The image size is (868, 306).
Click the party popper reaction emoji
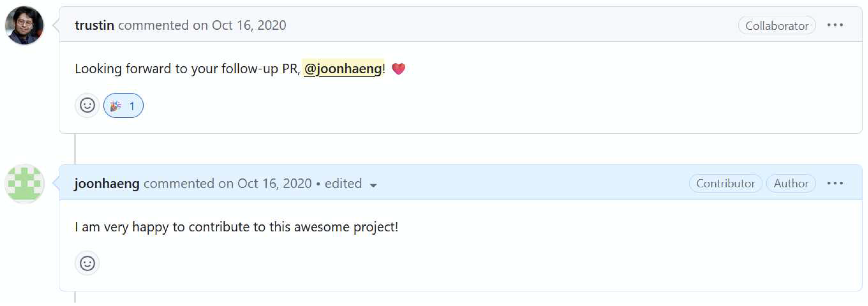pos(116,105)
